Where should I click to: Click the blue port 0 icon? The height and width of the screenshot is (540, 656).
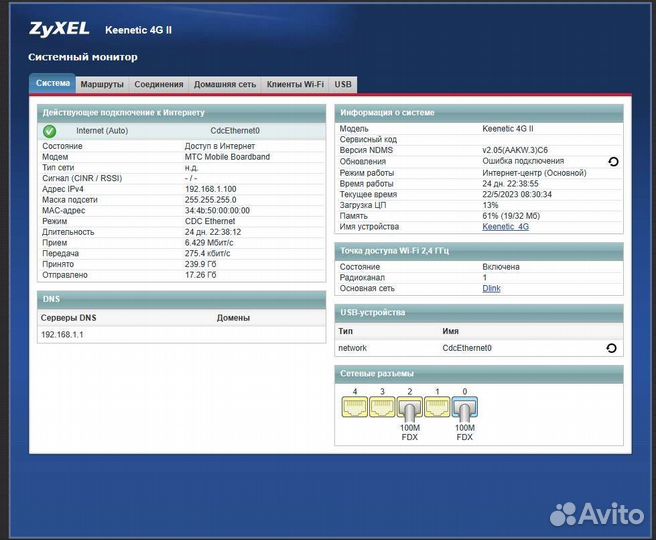point(465,408)
